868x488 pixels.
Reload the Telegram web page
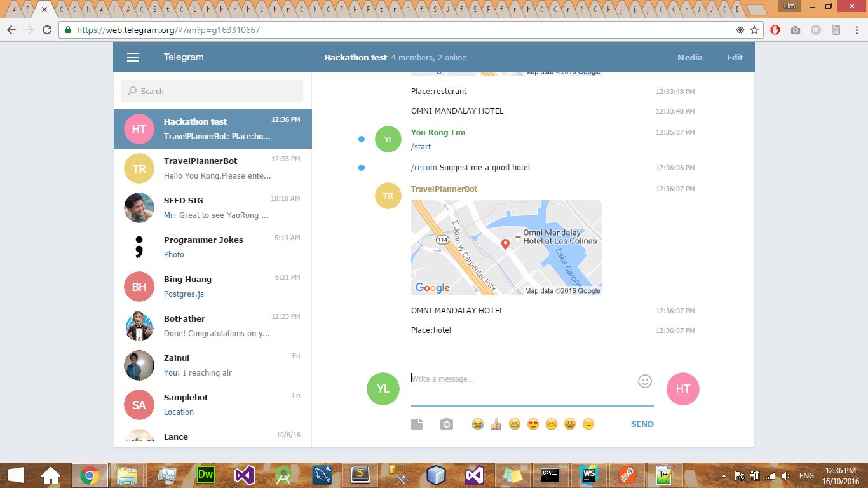point(47,30)
